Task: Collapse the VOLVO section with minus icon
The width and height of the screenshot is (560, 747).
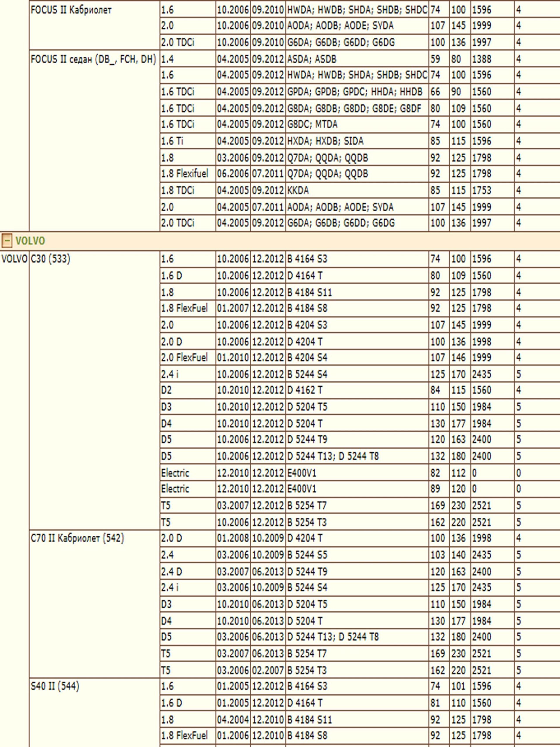Action: pos(6,241)
